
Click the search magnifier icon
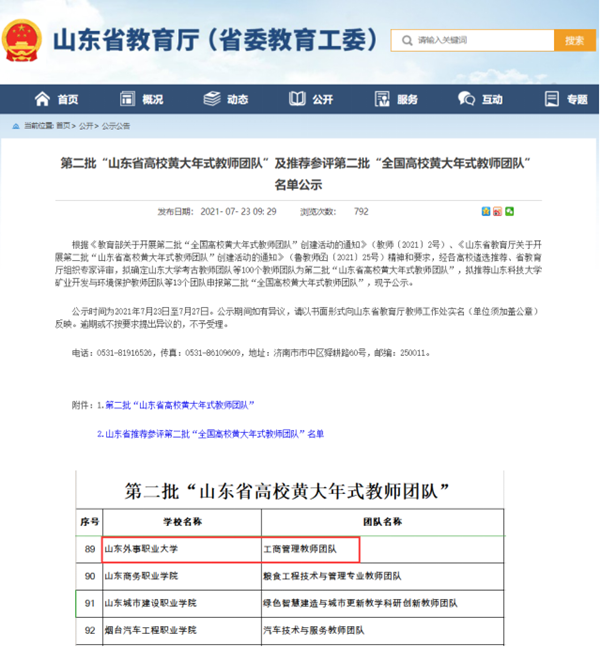pyautogui.click(x=407, y=40)
